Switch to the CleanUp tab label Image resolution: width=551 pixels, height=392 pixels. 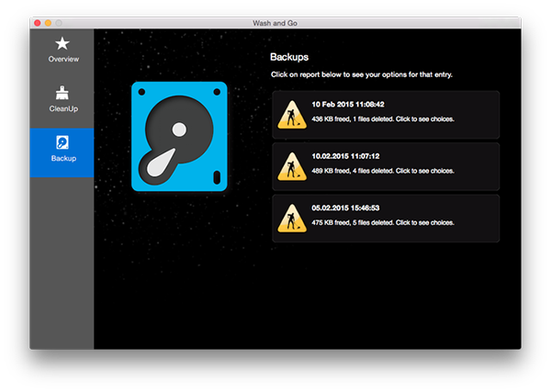tap(63, 109)
